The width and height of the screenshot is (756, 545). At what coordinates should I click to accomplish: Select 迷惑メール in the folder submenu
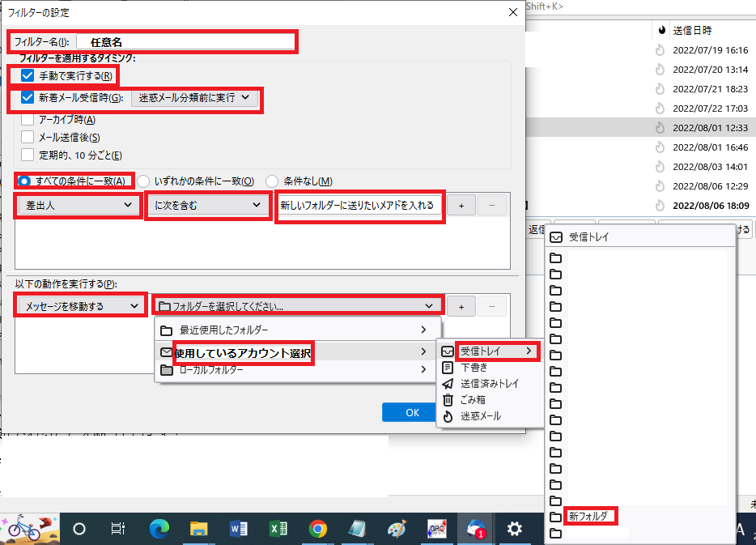pyautogui.click(x=490, y=415)
